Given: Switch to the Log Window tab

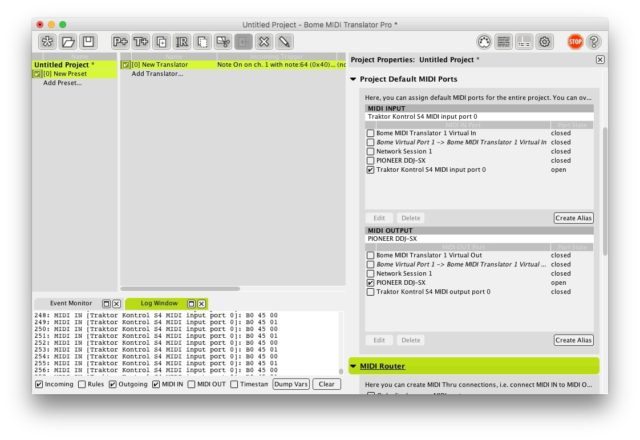Looking at the screenshot, I should 159,303.
